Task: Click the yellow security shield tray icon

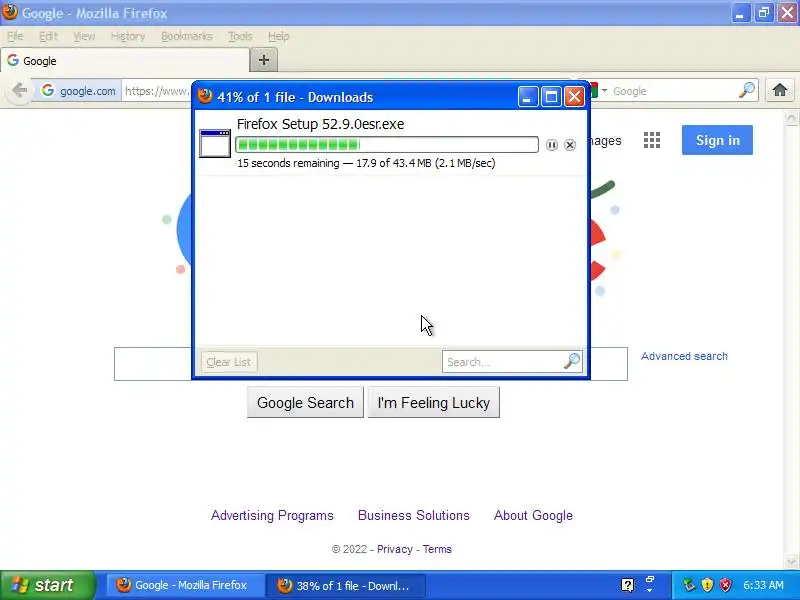Action: [x=707, y=585]
